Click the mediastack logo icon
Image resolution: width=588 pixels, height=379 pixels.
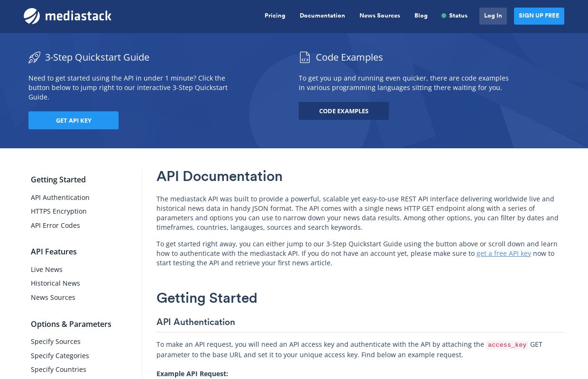(x=32, y=16)
